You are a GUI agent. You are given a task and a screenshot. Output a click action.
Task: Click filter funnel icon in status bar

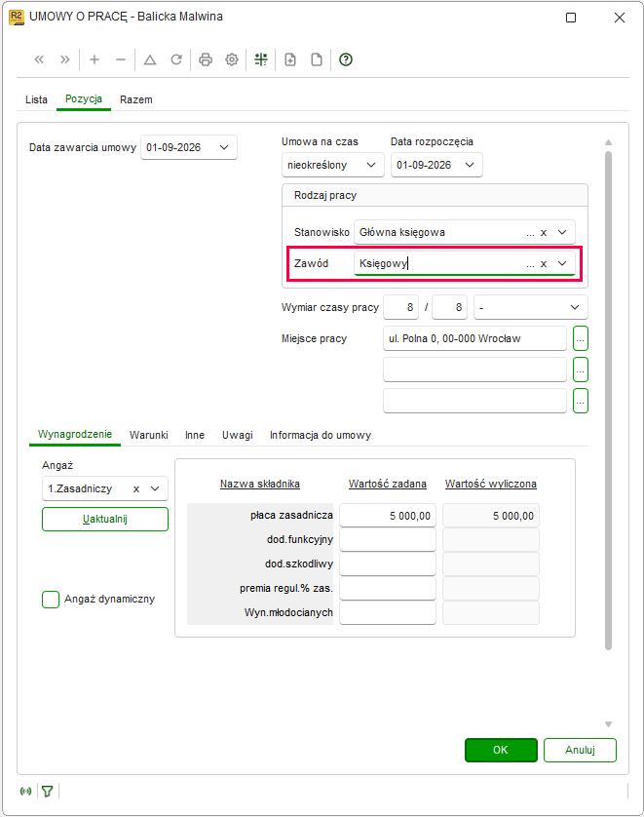click(48, 791)
